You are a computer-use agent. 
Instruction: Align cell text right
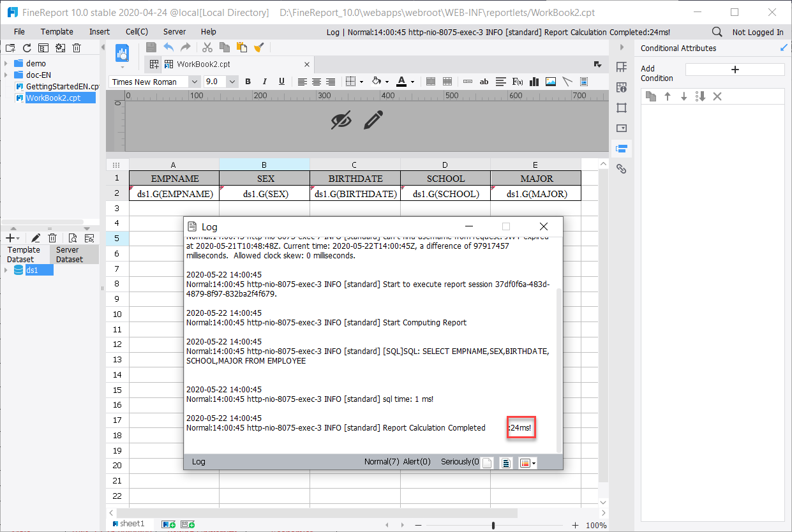click(x=331, y=82)
